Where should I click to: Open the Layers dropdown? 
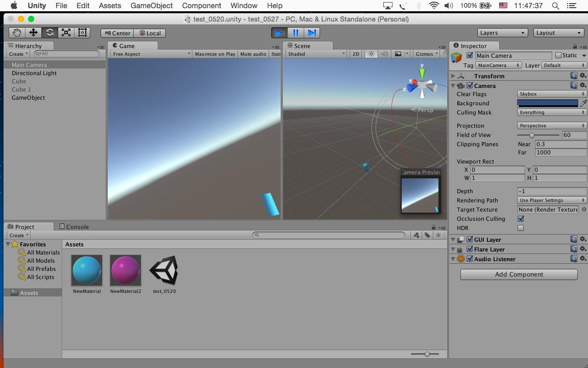(502, 33)
